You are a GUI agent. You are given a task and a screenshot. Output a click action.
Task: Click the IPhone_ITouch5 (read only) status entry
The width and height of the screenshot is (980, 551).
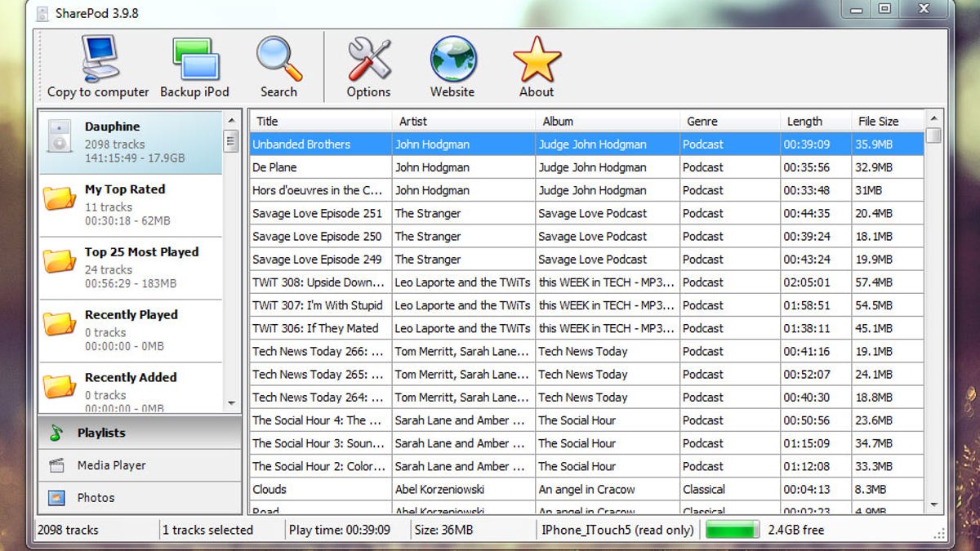click(x=617, y=530)
